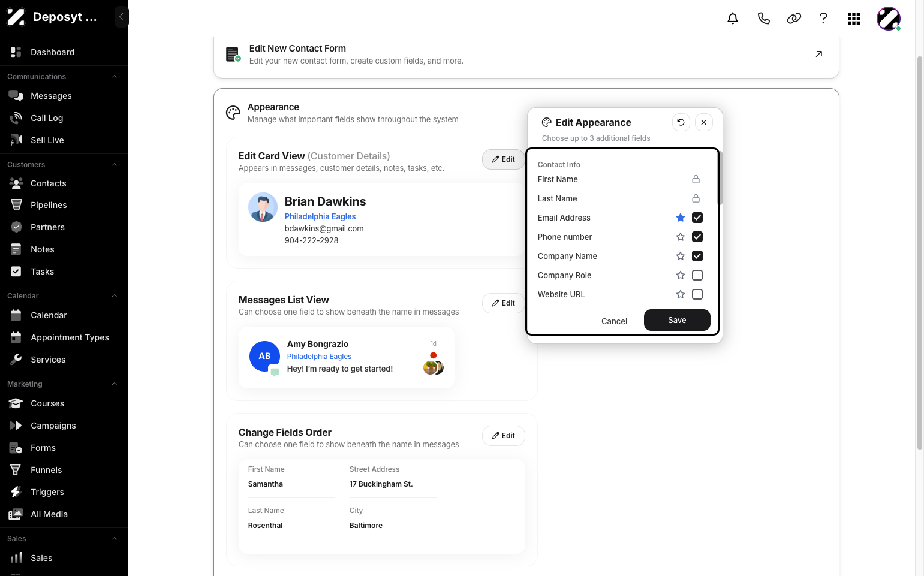Collapse the sidebar with the chevron
The width and height of the screenshot is (924, 576).
[x=121, y=17]
